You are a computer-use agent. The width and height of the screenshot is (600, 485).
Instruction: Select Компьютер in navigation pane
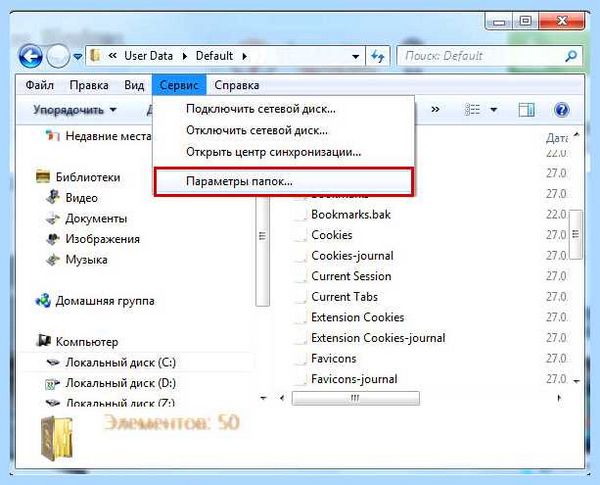87,342
